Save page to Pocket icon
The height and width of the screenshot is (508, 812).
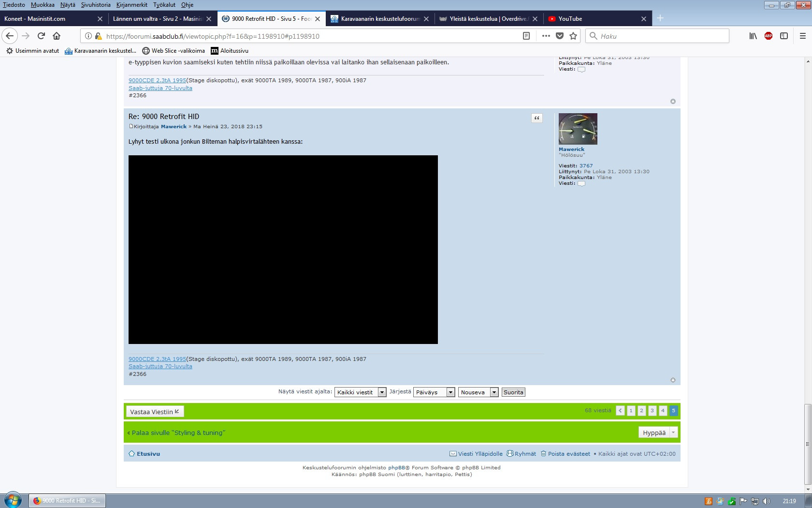point(560,36)
